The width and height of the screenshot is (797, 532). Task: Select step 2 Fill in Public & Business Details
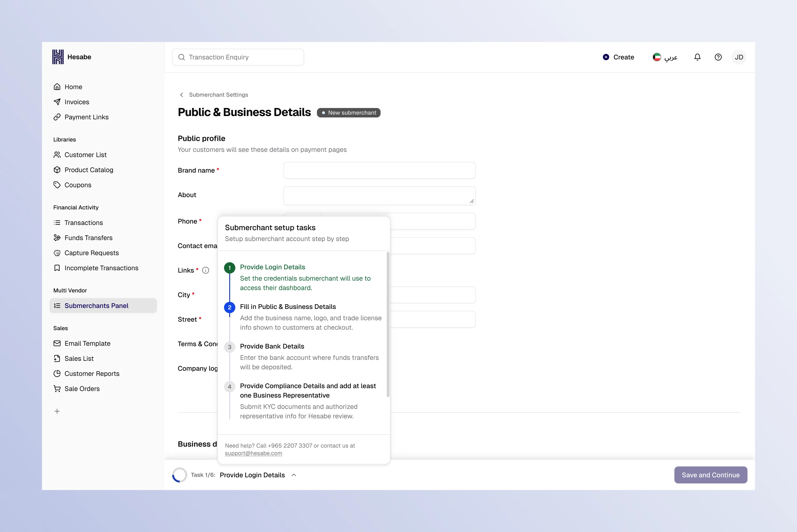click(x=304, y=317)
